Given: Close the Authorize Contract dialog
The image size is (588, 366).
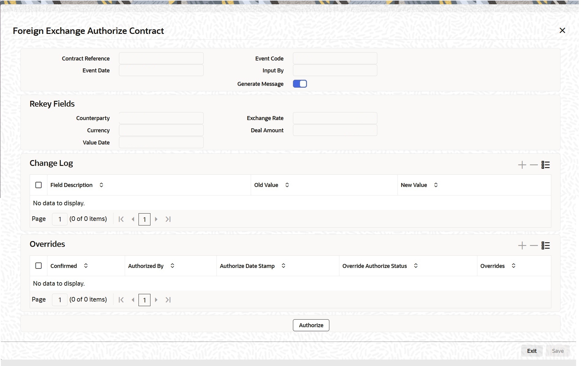Looking at the screenshot, I should click(x=562, y=31).
